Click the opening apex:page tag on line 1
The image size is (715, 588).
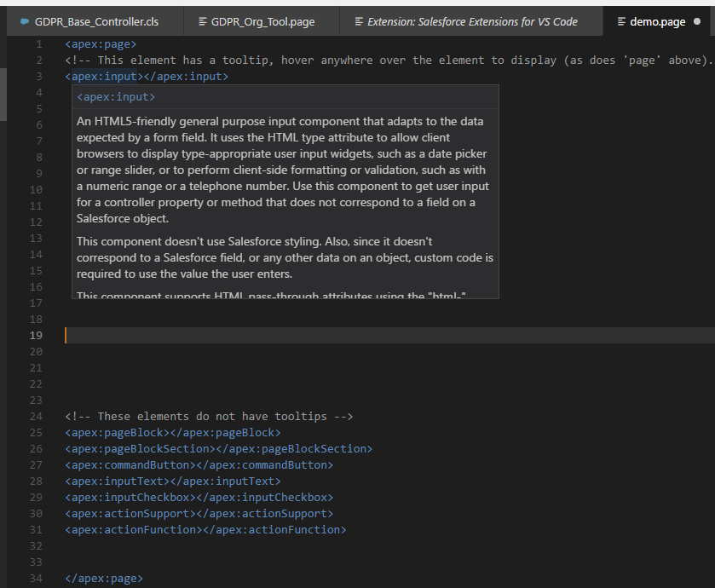[x=101, y=44]
